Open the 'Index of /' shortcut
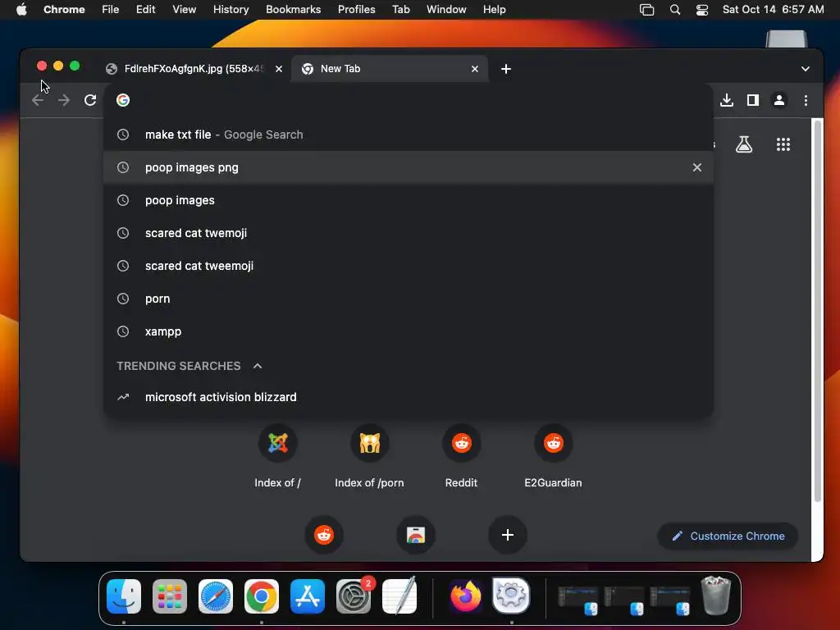The width and height of the screenshot is (840, 630). [277, 456]
